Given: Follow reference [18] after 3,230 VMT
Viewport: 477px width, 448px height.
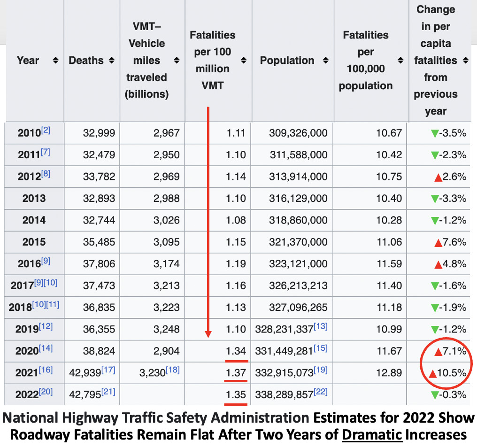Looking at the screenshot, I should [x=173, y=370].
